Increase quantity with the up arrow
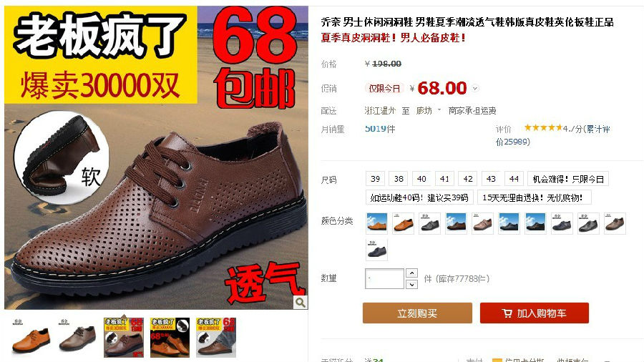The height and width of the screenshot is (362, 644). 412,273
